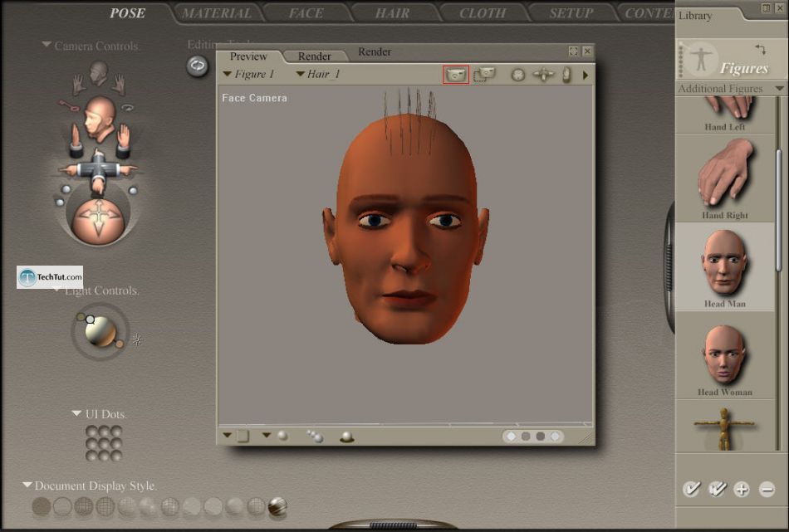Click the round rotate tool in Editing Tools
Image resolution: width=789 pixels, height=532 pixels.
click(198, 66)
